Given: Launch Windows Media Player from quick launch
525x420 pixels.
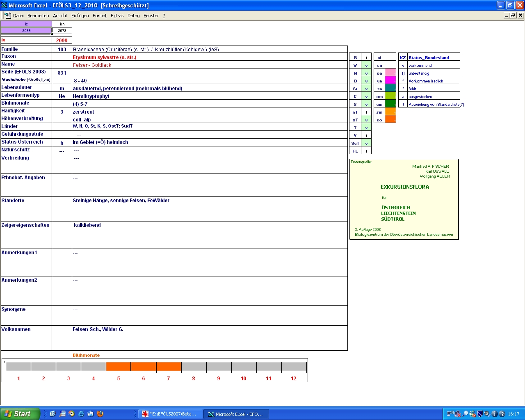Looking at the screenshot, I should pos(71,414).
